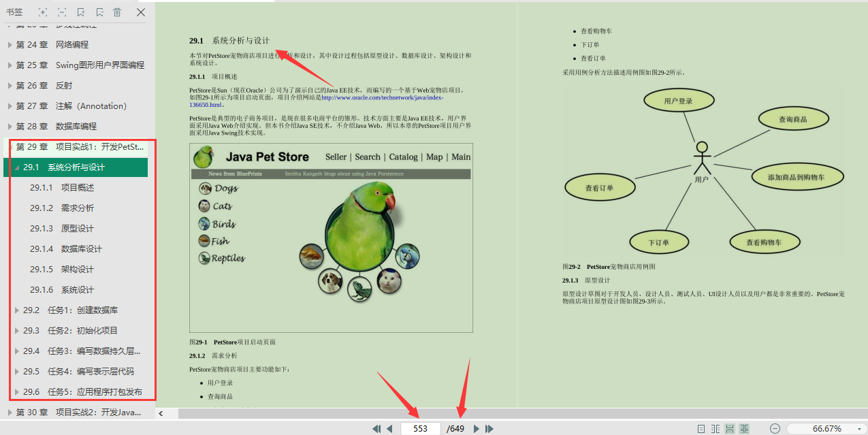Open bookmark 29.2 任务1：创建数据库

click(x=71, y=310)
